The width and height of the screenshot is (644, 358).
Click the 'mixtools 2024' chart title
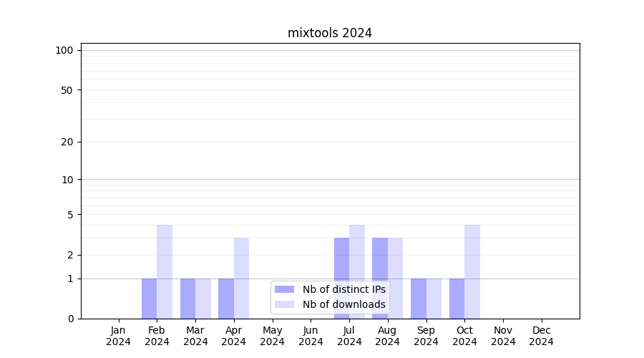pos(330,33)
